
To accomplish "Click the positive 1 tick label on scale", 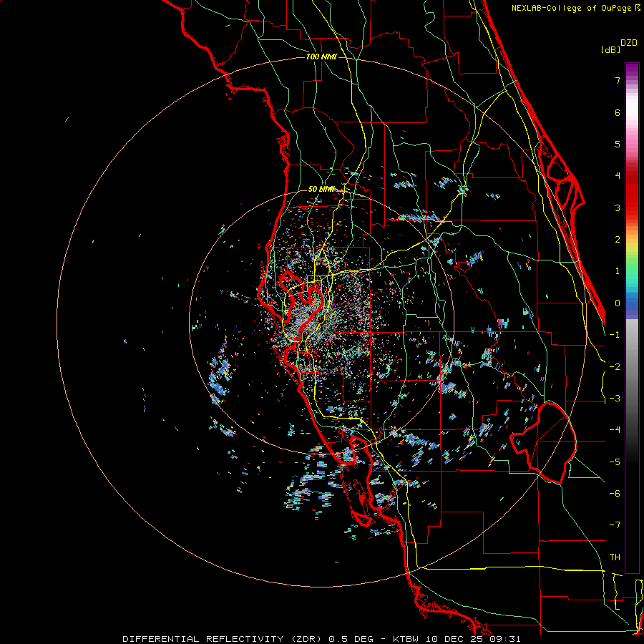I will (x=618, y=271).
